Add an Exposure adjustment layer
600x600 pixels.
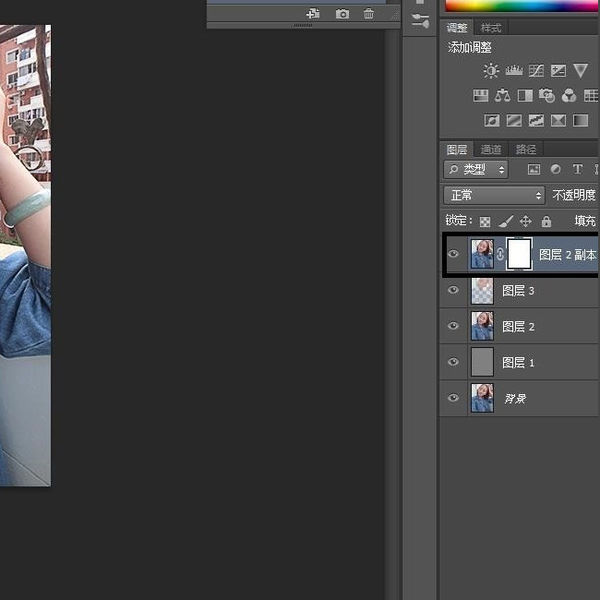click(558, 71)
